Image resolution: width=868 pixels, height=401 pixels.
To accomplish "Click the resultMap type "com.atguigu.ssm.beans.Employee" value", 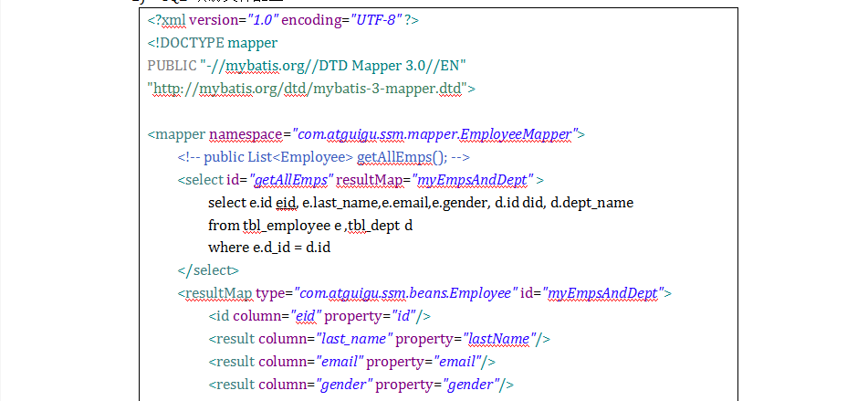I will [x=406, y=293].
